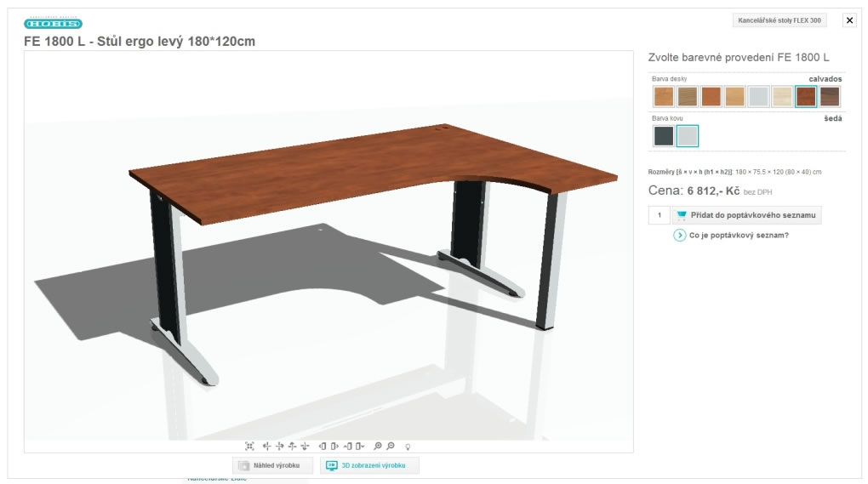Click the fit-to-view icon in 3D toolbar
This screenshot has height=484, width=868.
coord(249,446)
